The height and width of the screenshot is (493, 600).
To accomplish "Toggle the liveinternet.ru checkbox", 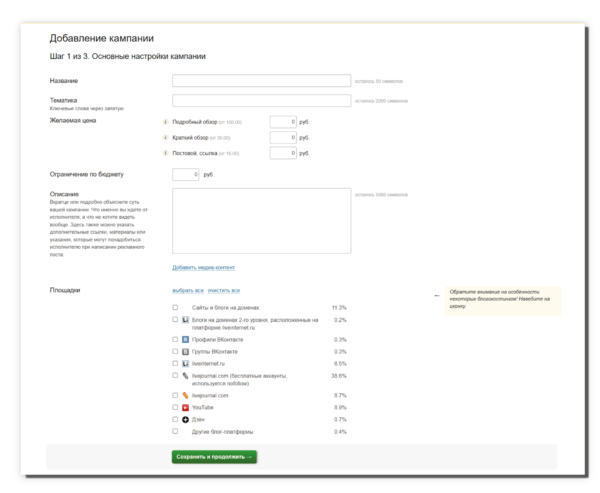I will tap(175, 363).
